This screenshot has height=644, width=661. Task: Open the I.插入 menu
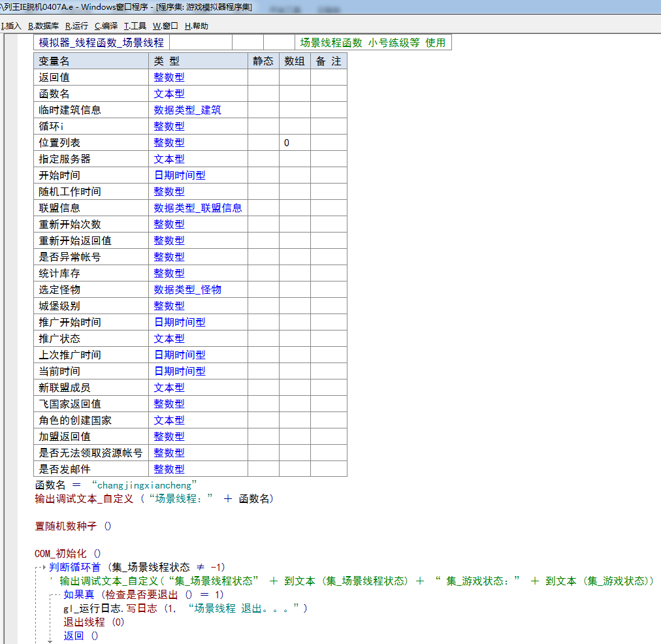[x=12, y=26]
